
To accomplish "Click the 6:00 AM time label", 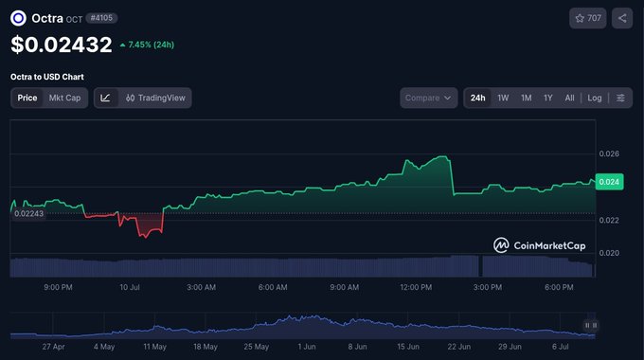I will tap(273, 287).
